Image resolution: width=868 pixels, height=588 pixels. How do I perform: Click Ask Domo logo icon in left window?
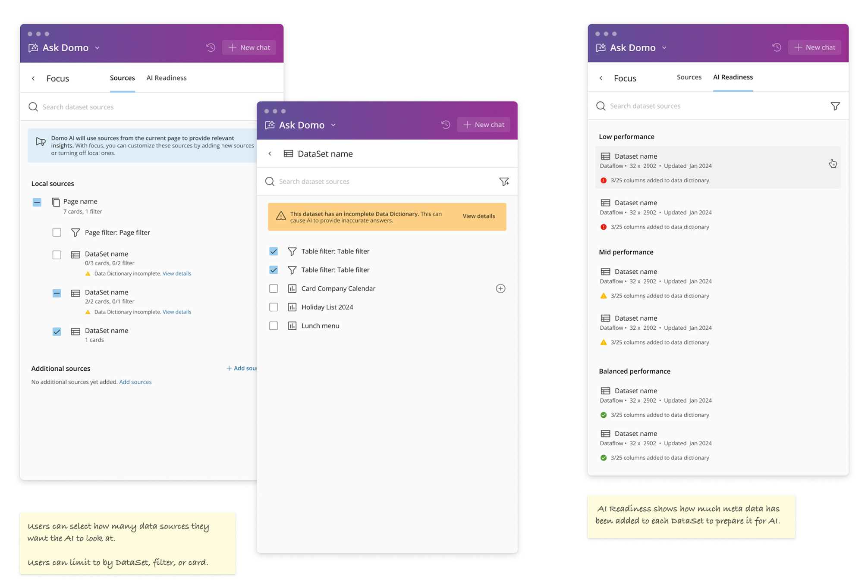pos(33,47)
